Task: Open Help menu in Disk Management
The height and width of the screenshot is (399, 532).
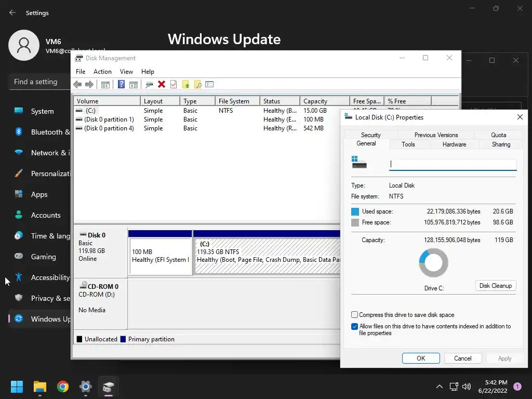Action: tap(148, 72)
